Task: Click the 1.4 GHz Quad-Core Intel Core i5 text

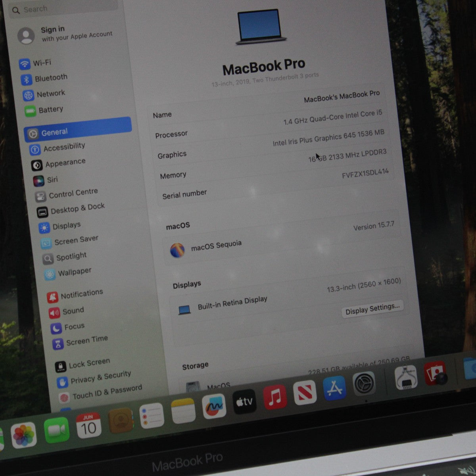Action: pyautogui.click(x=333, y=117)
